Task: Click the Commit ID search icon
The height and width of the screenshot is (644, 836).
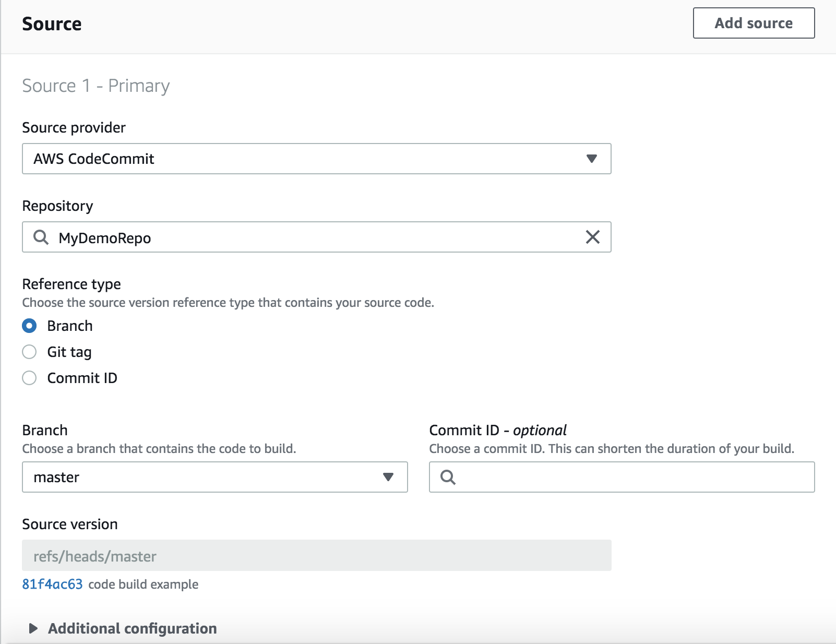Action: (448, 477)
